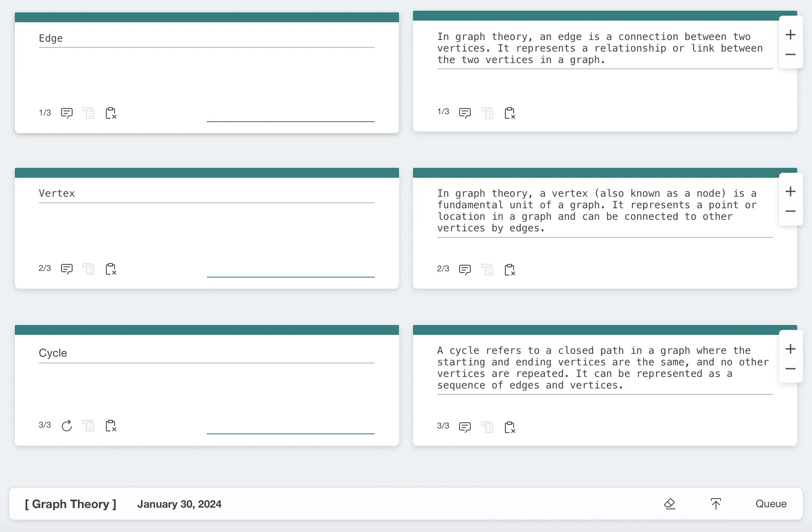Click clear clipboard icon on cycle definition card
This screenshot has height=532, width=812.
pyautogui.click(x=510, y=427)
